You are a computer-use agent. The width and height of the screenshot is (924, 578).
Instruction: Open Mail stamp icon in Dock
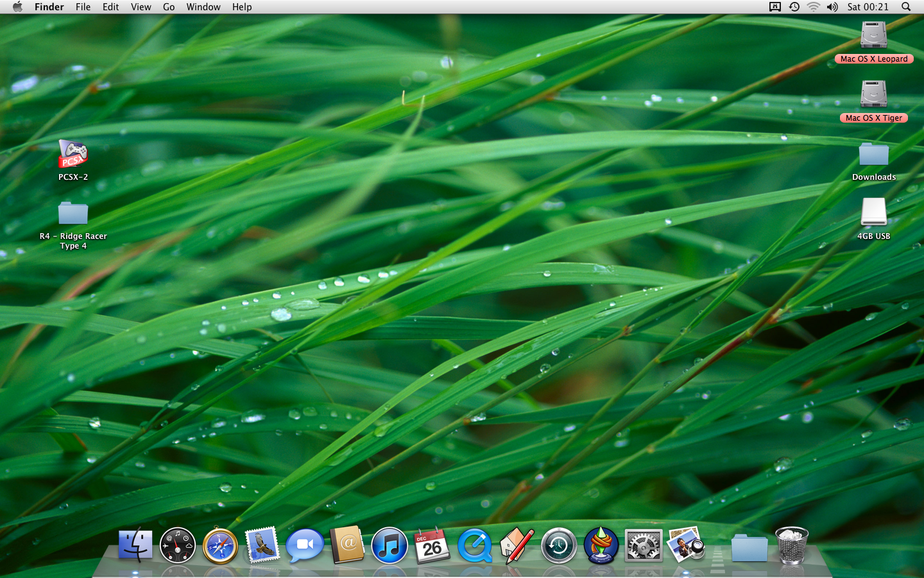[x=262, y=545]
